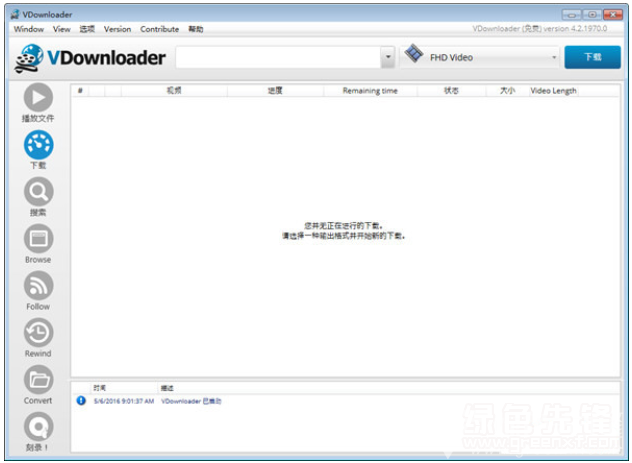
Task: Click the video column header
Action: click(174, 91)
